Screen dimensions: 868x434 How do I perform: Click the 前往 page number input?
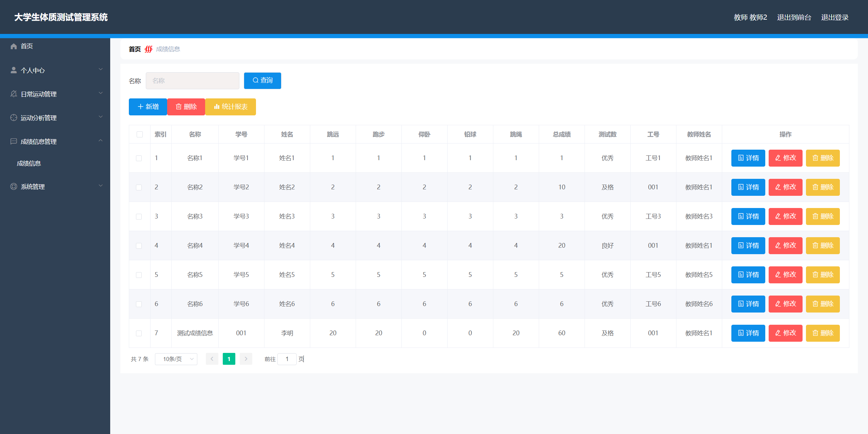click(287, 359)
